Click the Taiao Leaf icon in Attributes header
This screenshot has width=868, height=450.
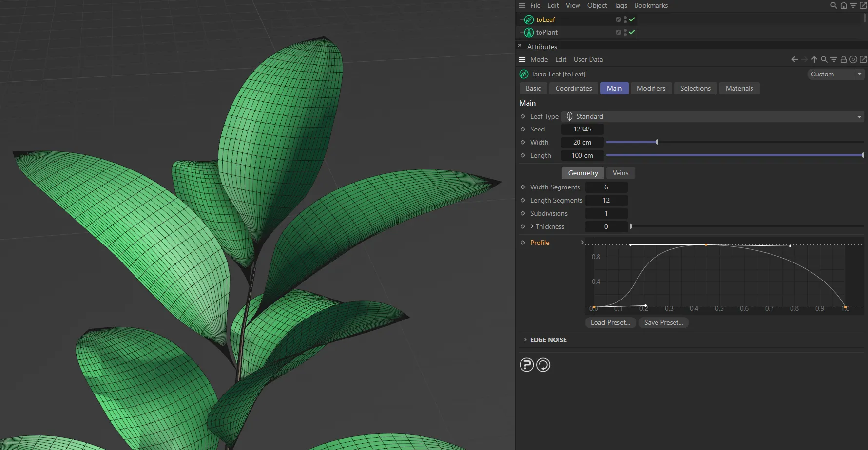pyautogui.click(x=524, y=74)
